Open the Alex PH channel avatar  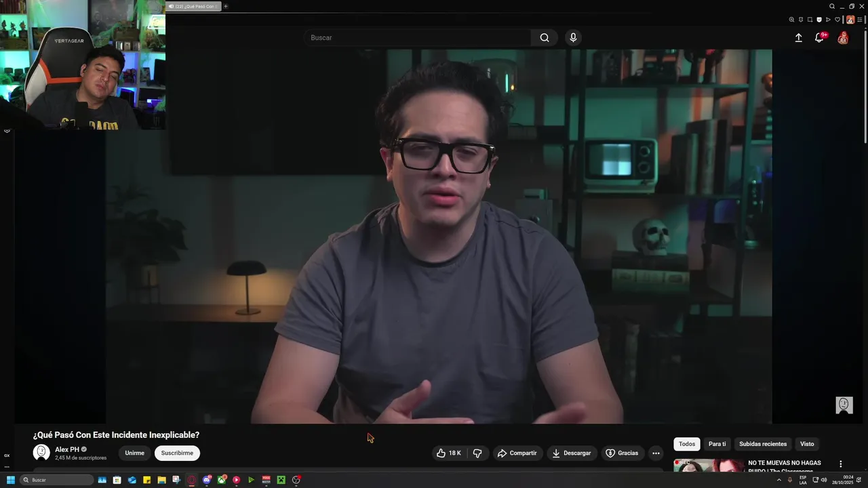[41, 452]
